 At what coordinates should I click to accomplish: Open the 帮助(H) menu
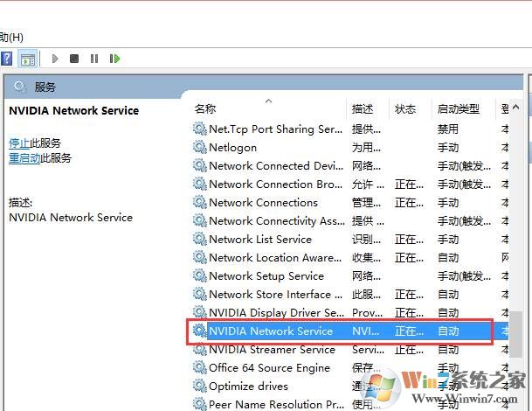(x=11, y=37)
